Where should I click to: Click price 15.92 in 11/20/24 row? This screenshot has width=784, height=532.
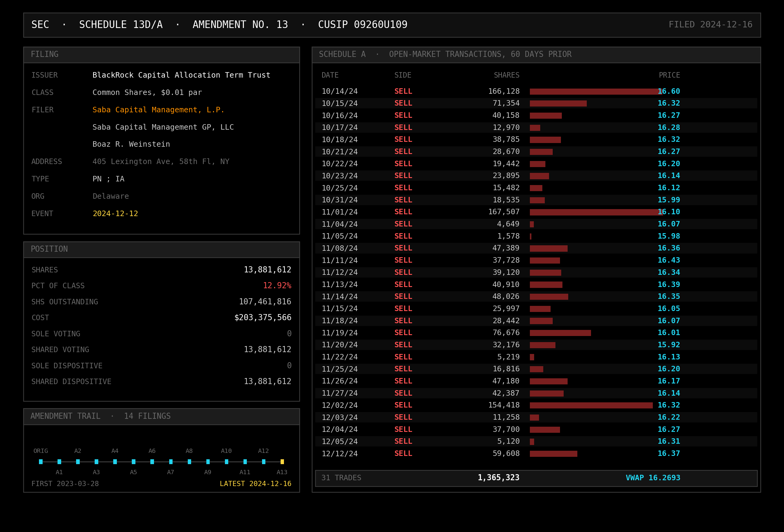point(669,345)
